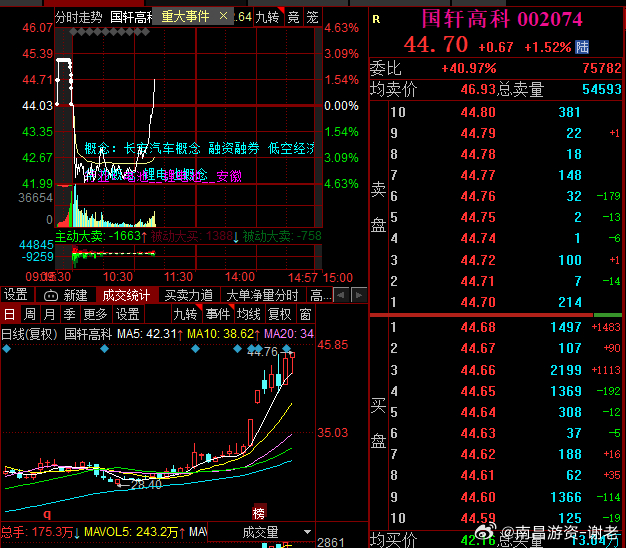
Task: Click buy level 1 price 44.68
Action: pyautogui.click(x=478, y=327)
